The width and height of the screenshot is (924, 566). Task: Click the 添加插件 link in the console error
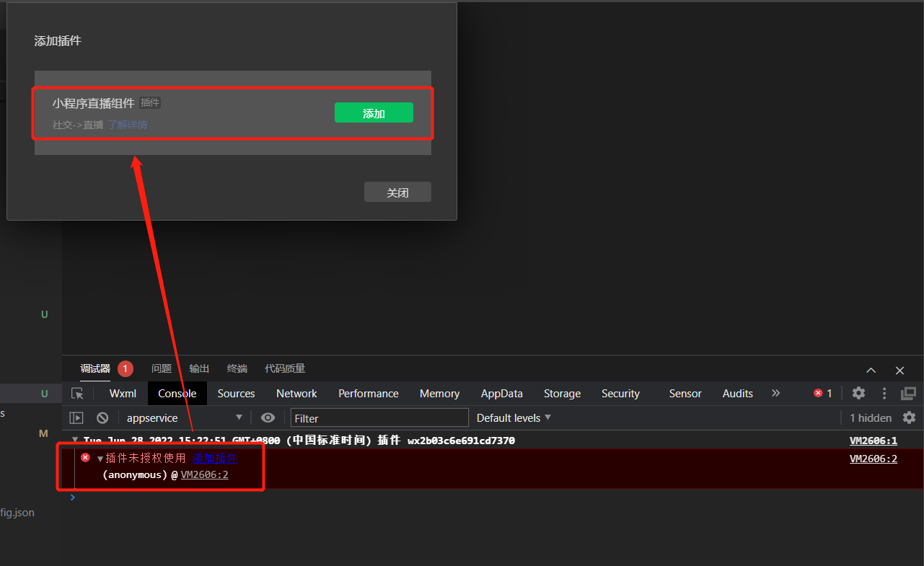click(x=215, y=458)
